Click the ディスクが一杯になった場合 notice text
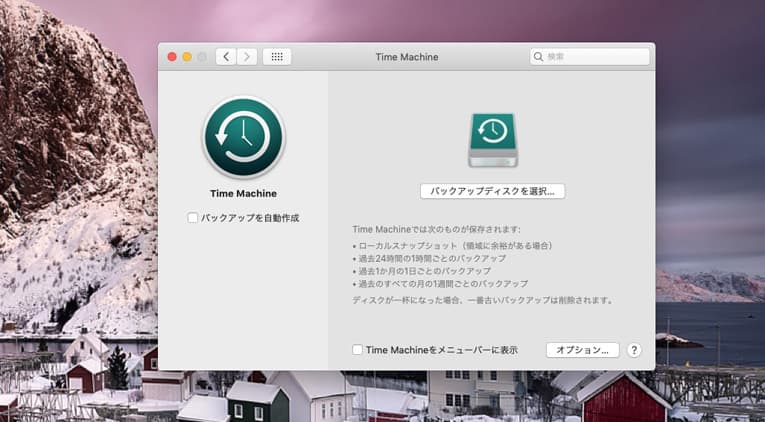This screenshot has height=422, width=765. click(482, 299)
